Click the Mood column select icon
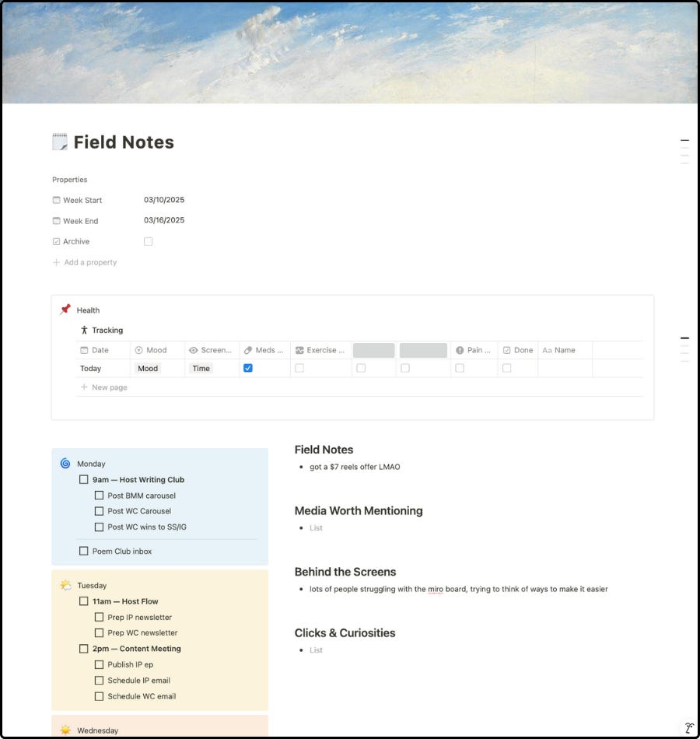700x739 pixels. coord(138,350)
